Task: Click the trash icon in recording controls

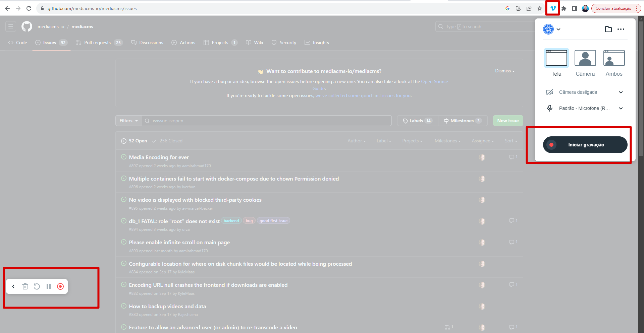Action: pyautogui.click(x=25, y=286)
